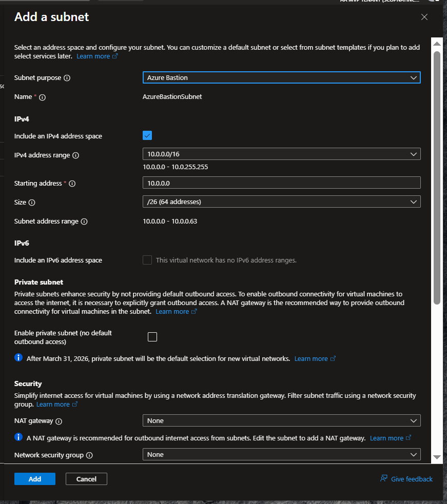Click the Include an IPv6 address space checkbox
The height and width of the screenshot is (504, 447).
[x=147, y=260]
